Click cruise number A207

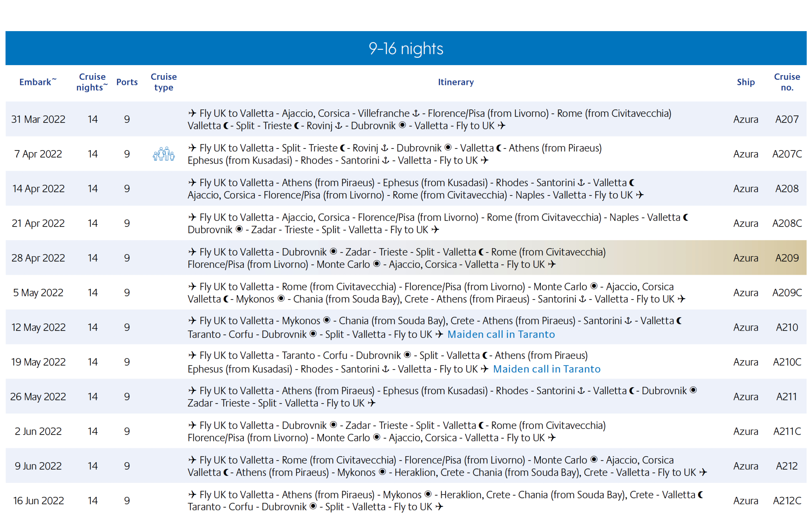pos(787,119)
